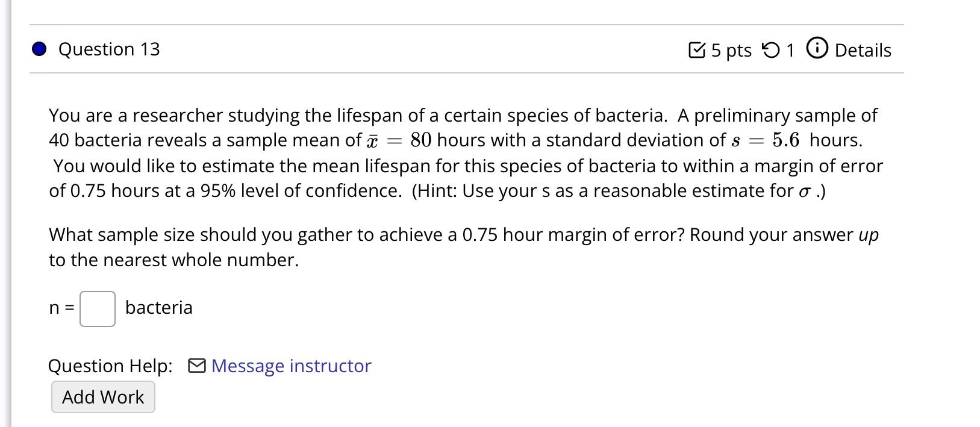Click the Add Work button

[103, 397]
